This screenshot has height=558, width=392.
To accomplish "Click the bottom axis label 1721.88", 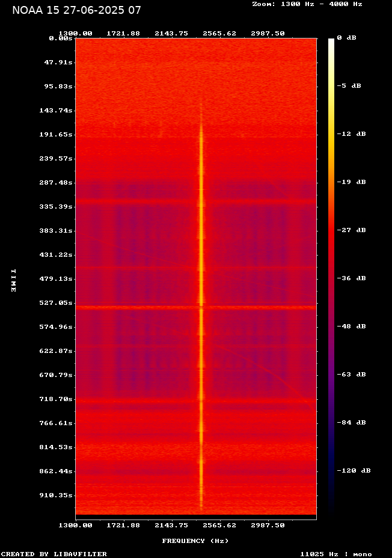I will coord(123,526).
